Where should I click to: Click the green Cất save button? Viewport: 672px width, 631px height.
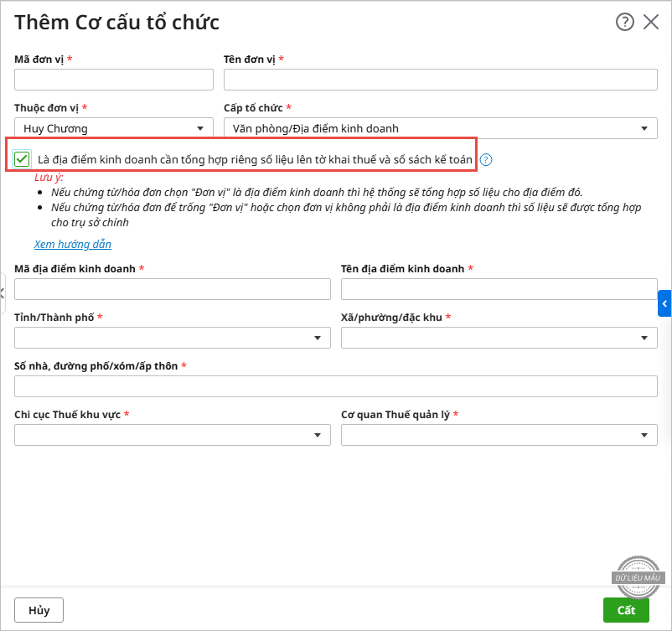click(626, 610)
